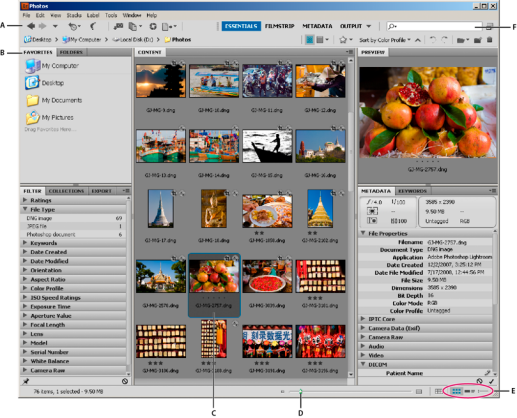The image size is (517, 418).
Task: Switch to view content as list
Action: [483, 391]
